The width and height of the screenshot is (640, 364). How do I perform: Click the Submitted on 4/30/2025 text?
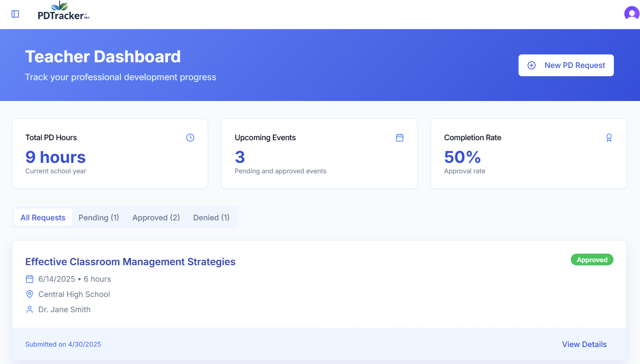(x=63, y=344)
